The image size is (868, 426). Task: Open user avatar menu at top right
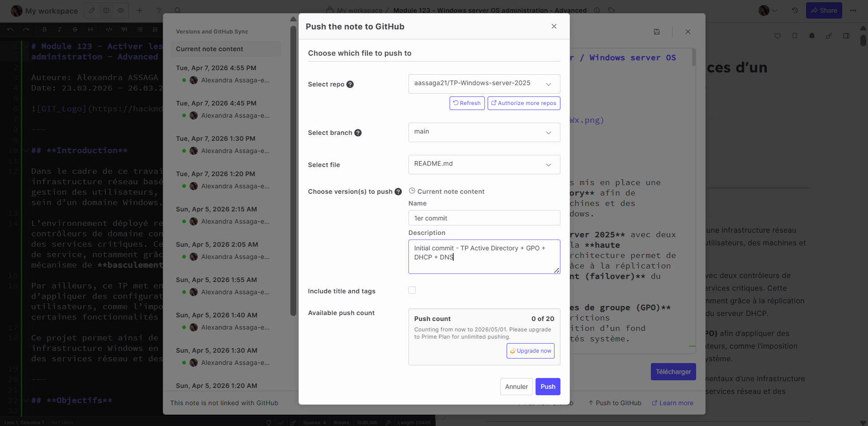(768, 10)
